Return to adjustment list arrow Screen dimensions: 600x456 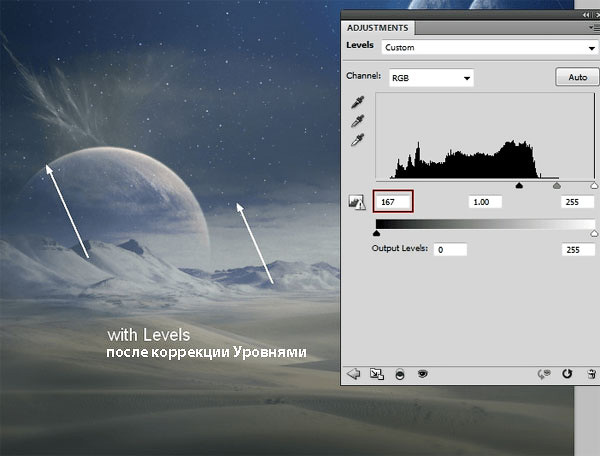[354, 374]
